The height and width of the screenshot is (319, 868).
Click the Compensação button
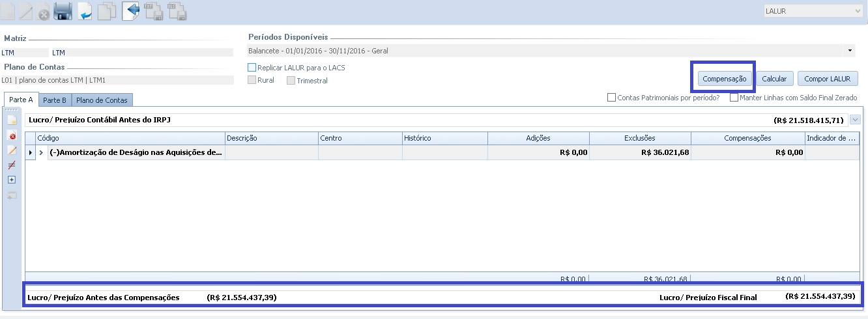(723, 79)
